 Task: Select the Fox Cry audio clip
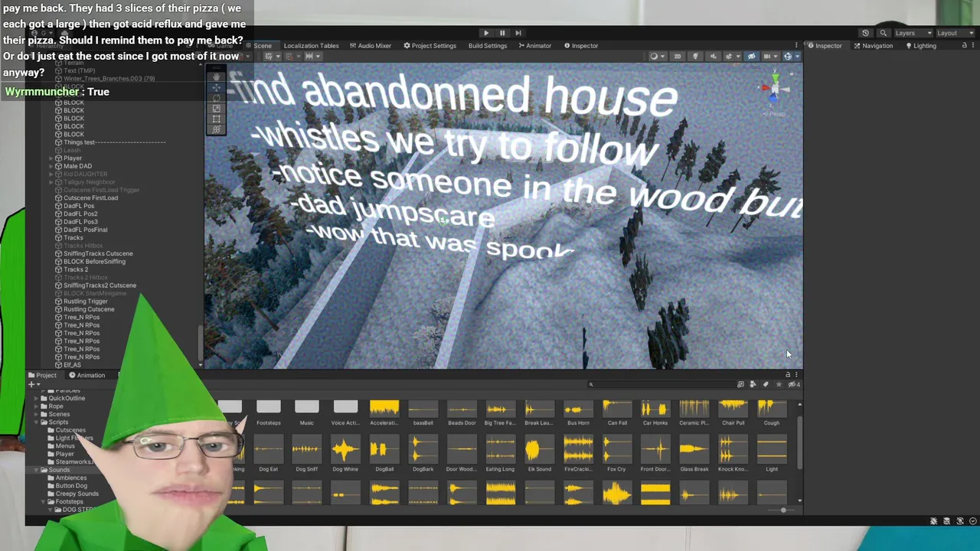pos(616,454)
